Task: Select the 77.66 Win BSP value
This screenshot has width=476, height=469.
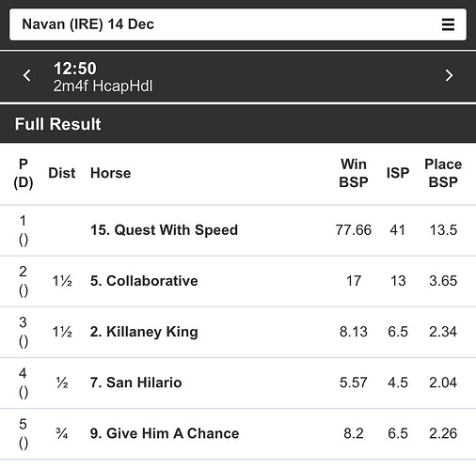Action: (x=354, y=230)
